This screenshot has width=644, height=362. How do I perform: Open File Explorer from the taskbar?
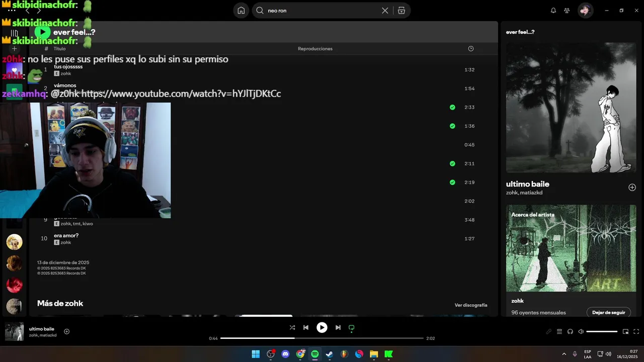[x=374, y=354]
